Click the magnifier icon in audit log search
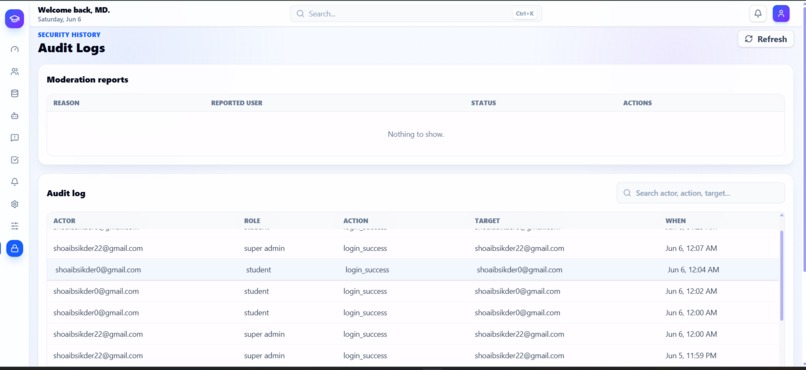Screen dimensions: 806x370 (627, 193)
